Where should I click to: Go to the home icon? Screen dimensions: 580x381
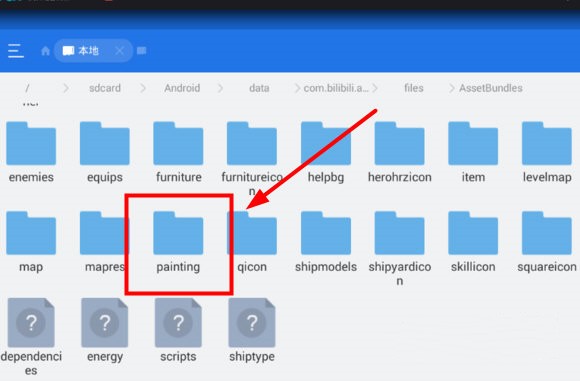coord(45,51)
